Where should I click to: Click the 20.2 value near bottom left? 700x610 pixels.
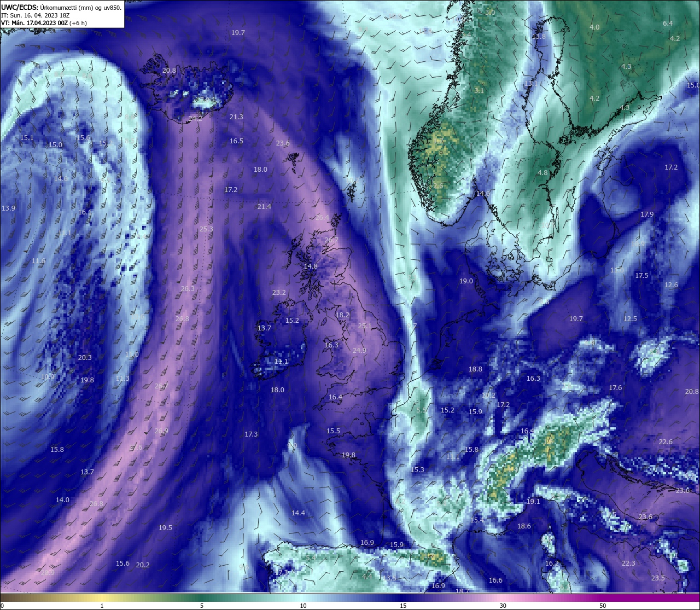click(143, 565)
